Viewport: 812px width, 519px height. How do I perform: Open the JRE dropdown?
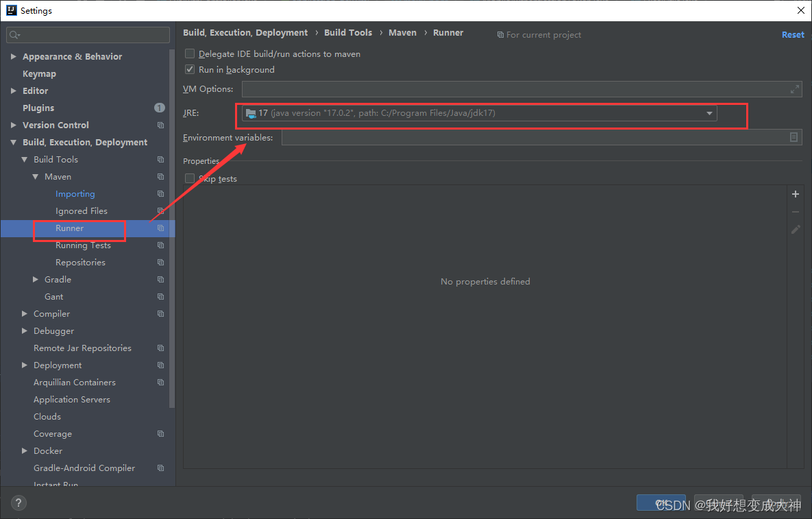click(709, 114)
